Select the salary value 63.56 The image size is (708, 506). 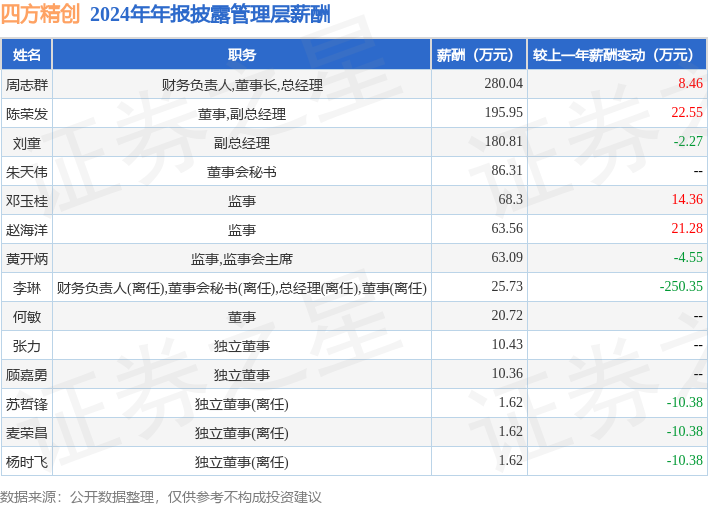(x=507, y=228)
